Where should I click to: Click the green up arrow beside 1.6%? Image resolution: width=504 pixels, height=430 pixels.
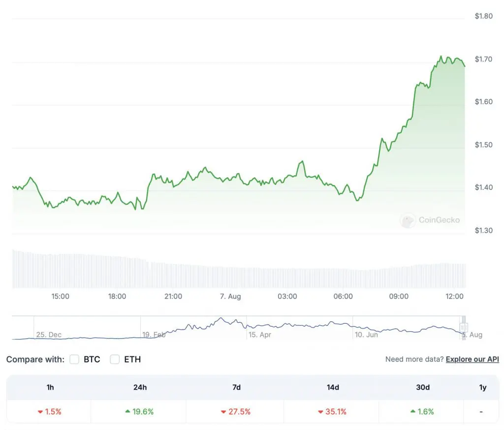[x=412, y=412]
